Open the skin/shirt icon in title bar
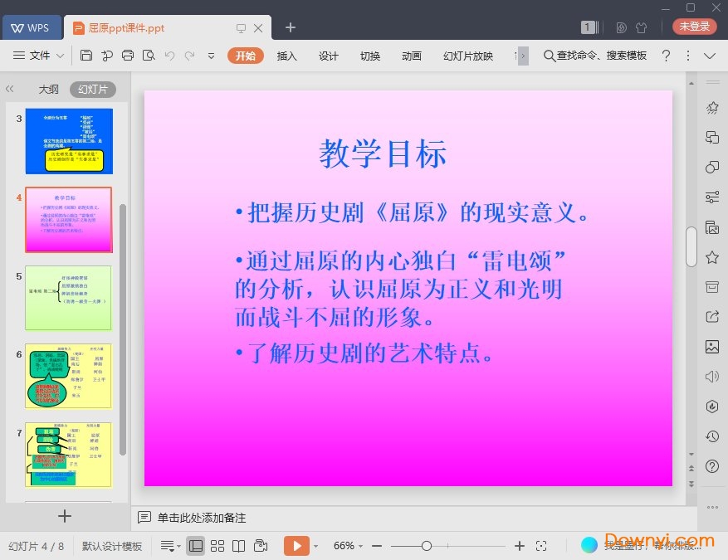Screen dimensions: 728x560 pos(641,28)
